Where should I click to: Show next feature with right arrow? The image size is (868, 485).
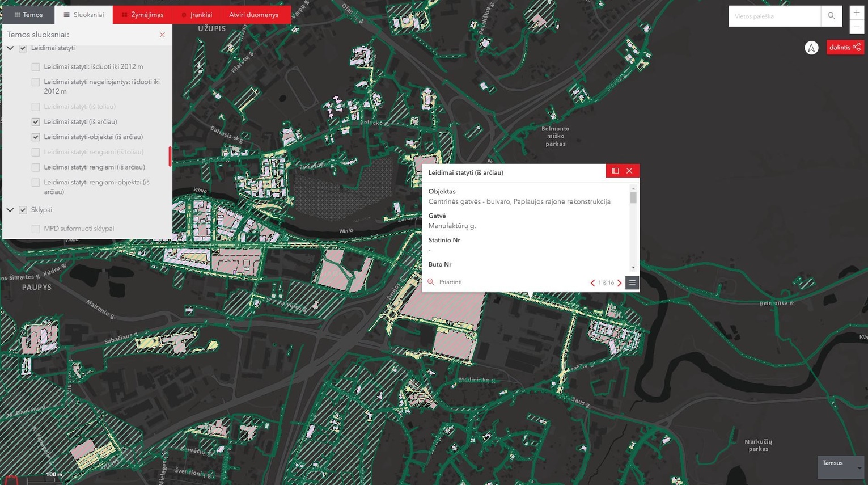pos(620,282)
